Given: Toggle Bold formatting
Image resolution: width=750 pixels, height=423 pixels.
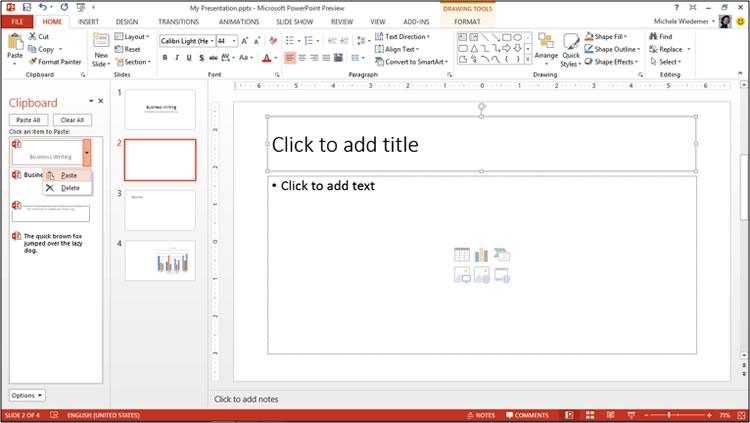Looking at the screenshot, I should point(164,58).
